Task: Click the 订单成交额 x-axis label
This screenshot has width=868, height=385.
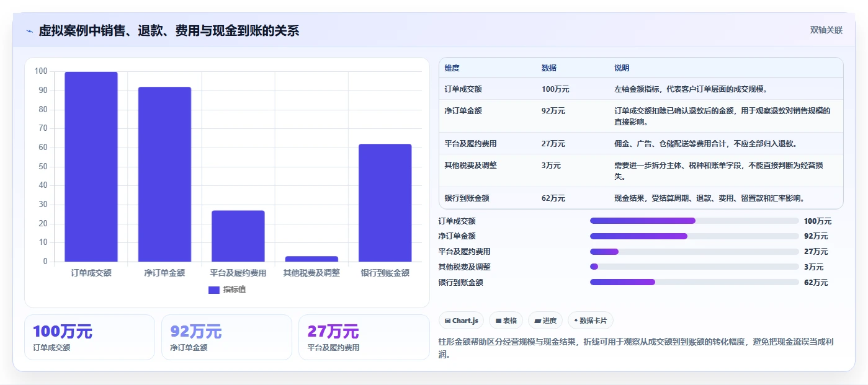Action: click(91, 273)
